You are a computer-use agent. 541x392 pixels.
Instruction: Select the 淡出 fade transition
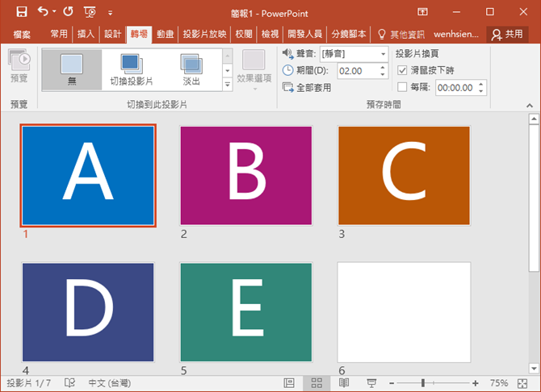click(191, 69)
